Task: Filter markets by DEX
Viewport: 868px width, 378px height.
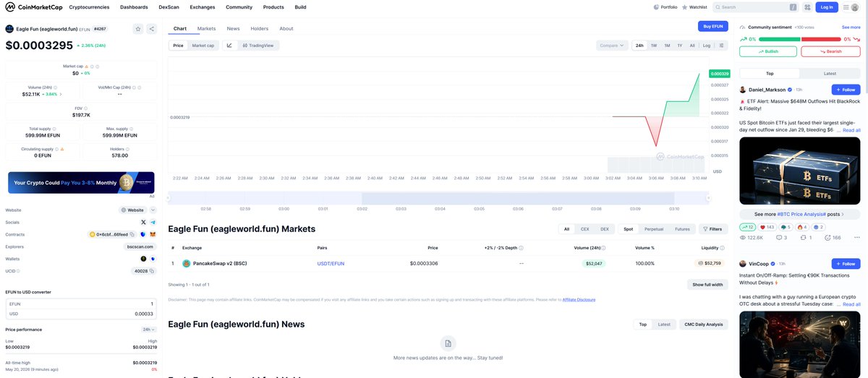Action: click(605, 229)
